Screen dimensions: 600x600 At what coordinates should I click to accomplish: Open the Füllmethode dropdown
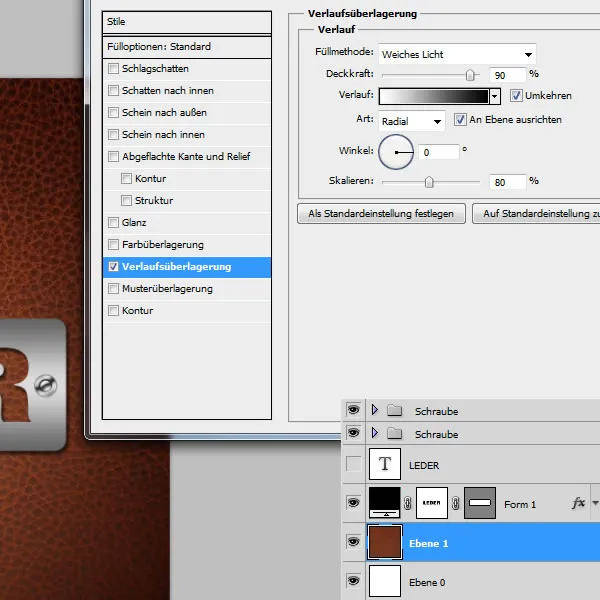(457, 54)
